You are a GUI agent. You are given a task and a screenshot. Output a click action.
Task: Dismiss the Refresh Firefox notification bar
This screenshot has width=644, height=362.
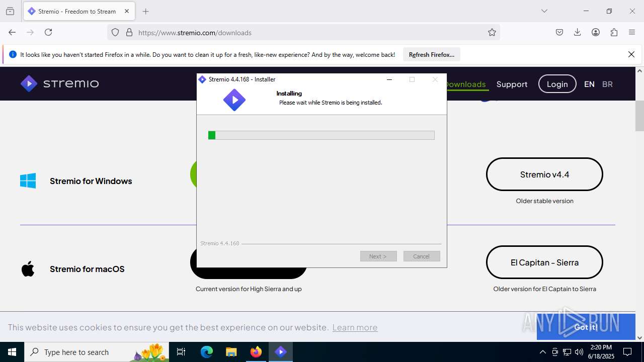tap(631, 54)
